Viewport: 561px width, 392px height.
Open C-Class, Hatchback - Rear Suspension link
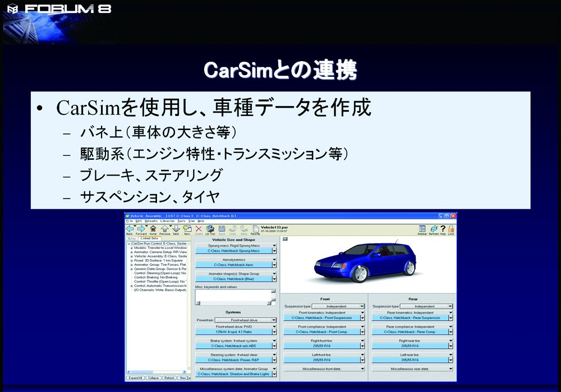410,318
